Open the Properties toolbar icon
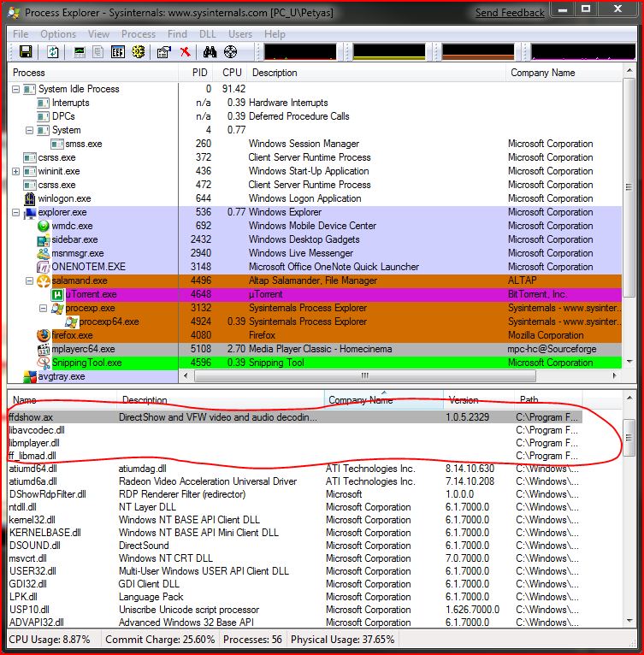The image size is (644, 655). tap(164, 52)
